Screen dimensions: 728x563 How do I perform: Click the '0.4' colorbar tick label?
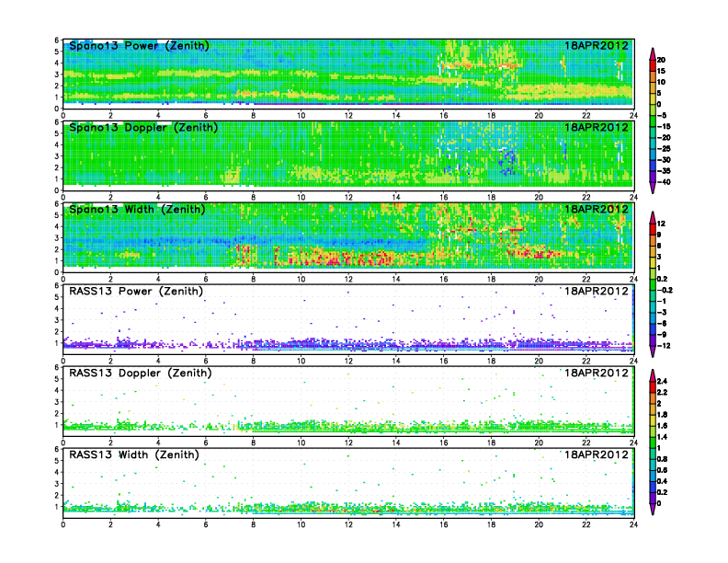click(662, 481)
